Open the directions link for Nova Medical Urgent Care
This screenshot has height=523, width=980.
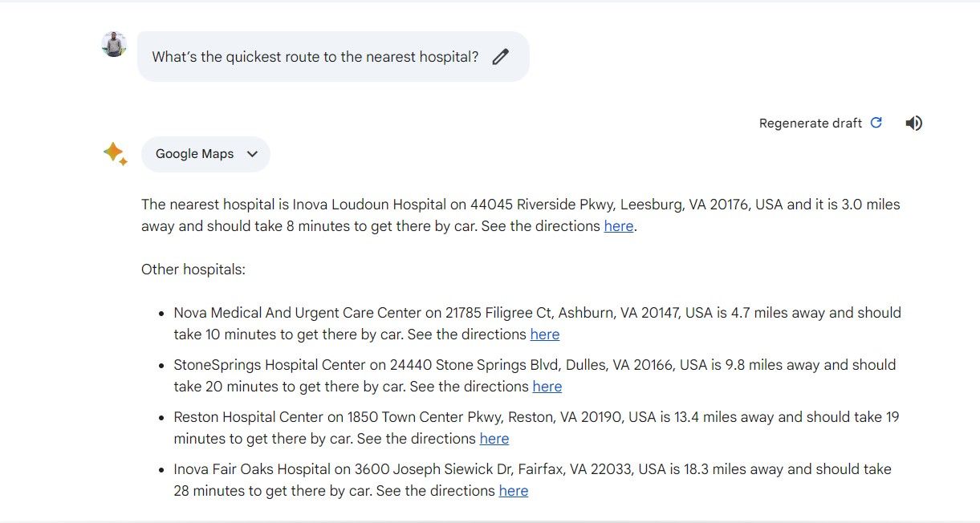click(x=544, y=334)
